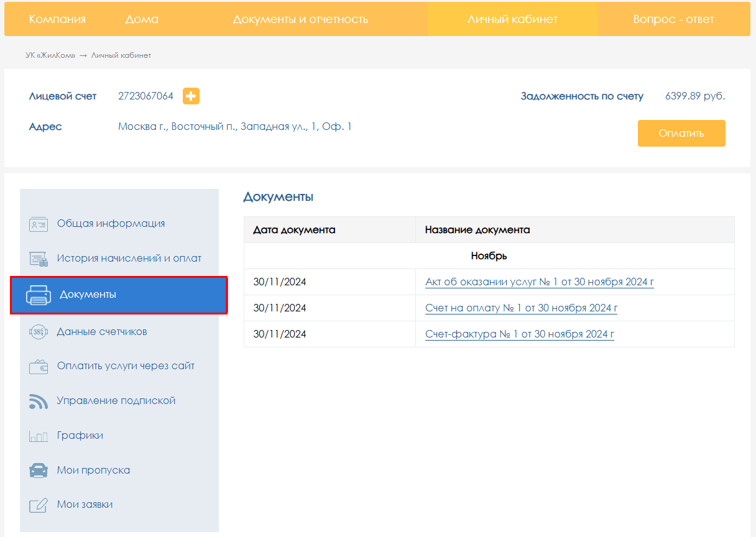
Task: Open Счет-фактура № 1 document
Action: (520, 334)
